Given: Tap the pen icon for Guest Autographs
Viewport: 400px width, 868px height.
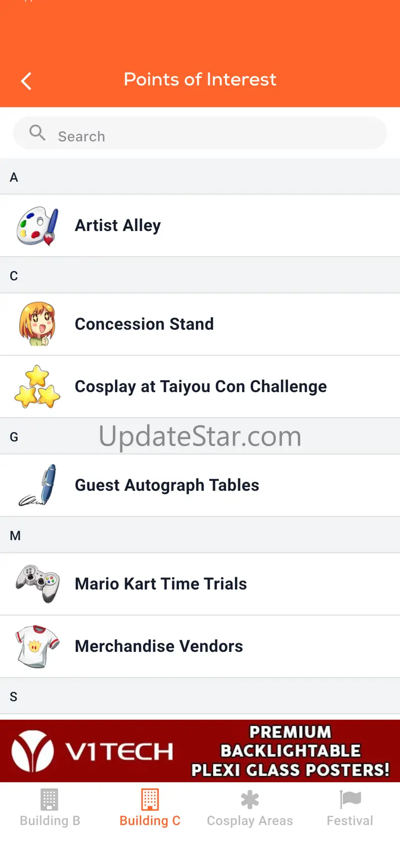Looking at the screenshot, I should [37, 486].
